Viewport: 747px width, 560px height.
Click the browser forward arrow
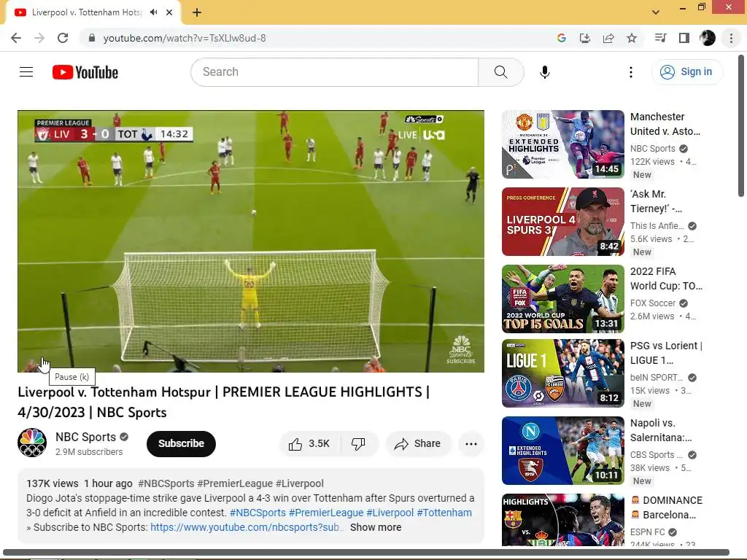[x=39, y=38]
